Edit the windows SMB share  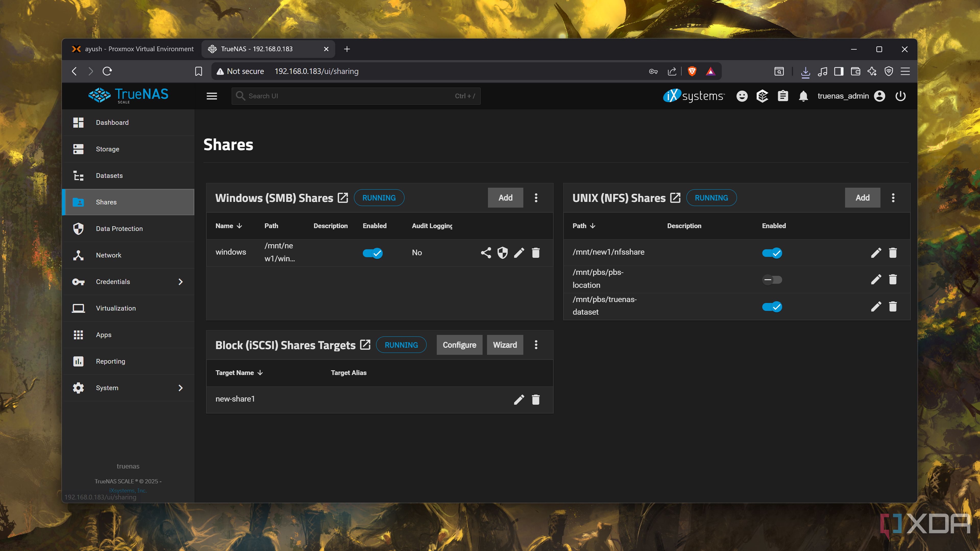pyautogui.click(x=519, y=253)
